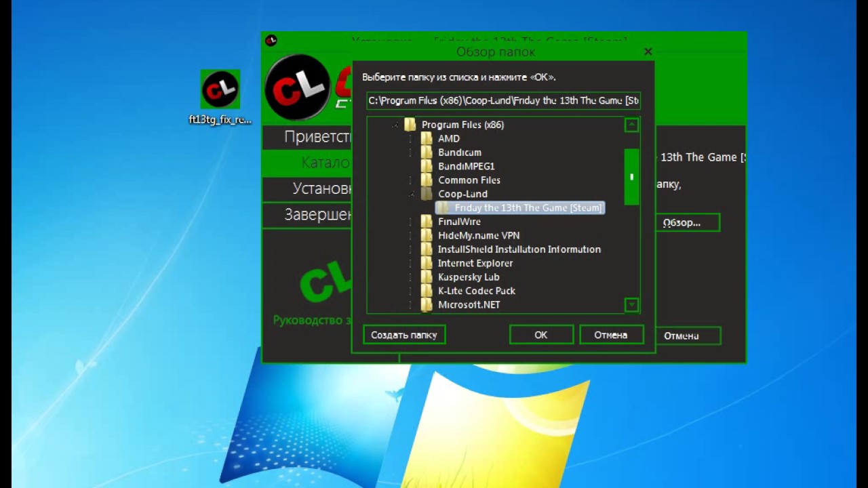
Task: Select the Microsoft.NET folder
Action: click(x=469, y=305)
